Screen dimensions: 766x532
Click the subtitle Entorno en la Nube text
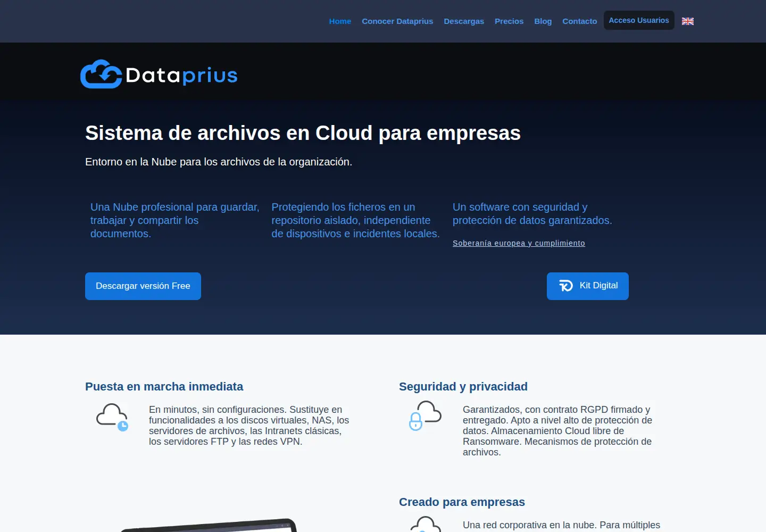pos(219,162)
